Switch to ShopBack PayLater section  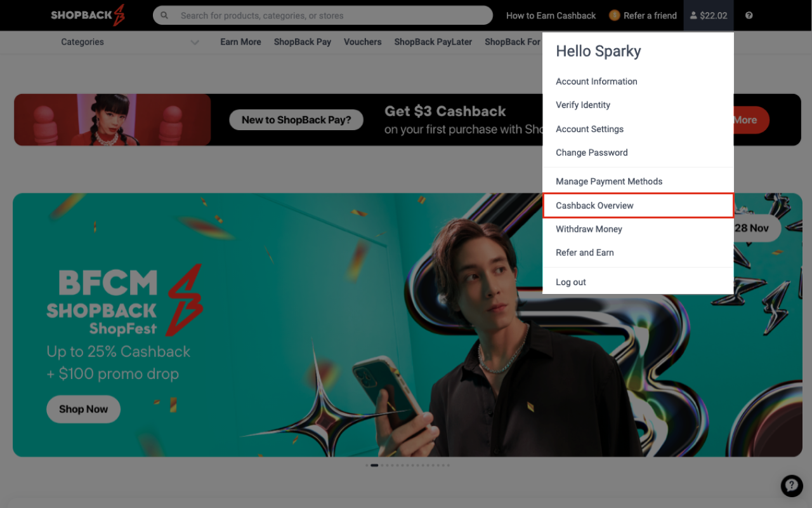click(433, 42)
